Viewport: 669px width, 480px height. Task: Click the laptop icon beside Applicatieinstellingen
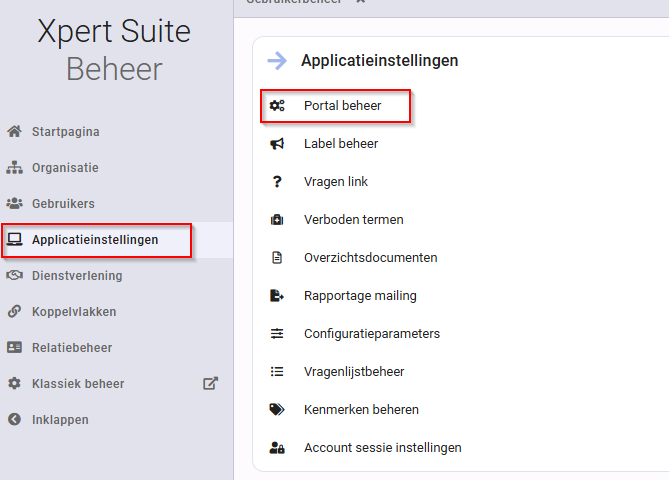(x=15, y=239)
